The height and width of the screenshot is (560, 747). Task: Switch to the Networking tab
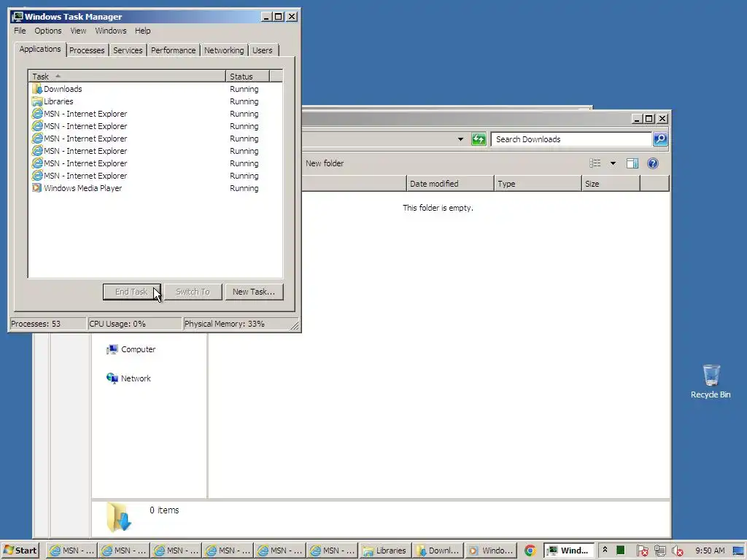(224, 50)
